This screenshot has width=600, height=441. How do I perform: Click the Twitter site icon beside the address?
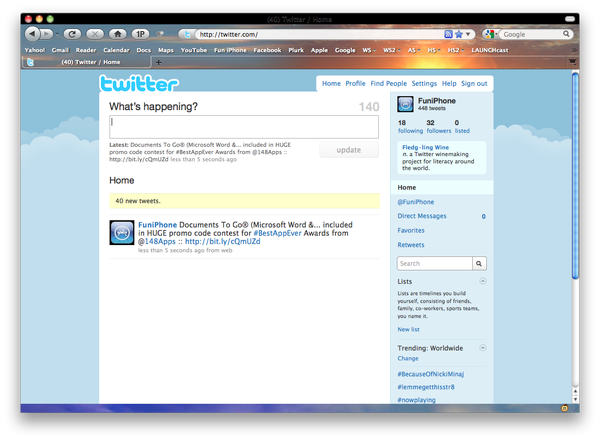[x=187, y=34]
